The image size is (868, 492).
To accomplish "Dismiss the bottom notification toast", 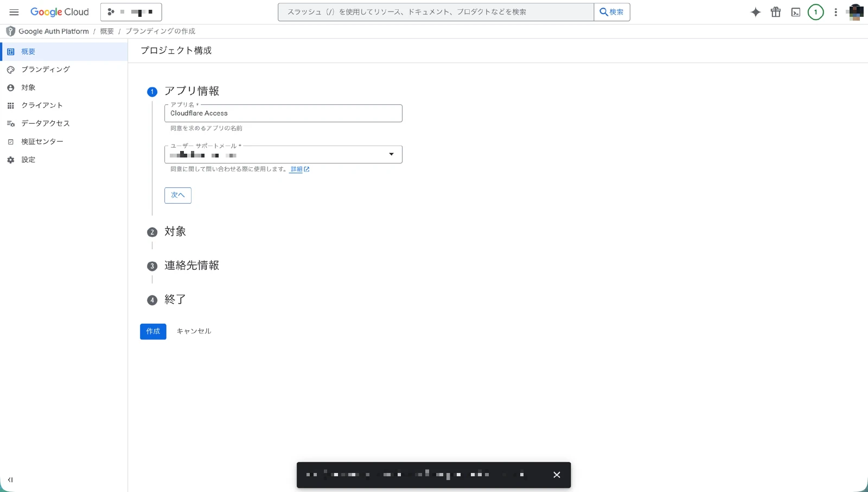I will pos(556,475).
